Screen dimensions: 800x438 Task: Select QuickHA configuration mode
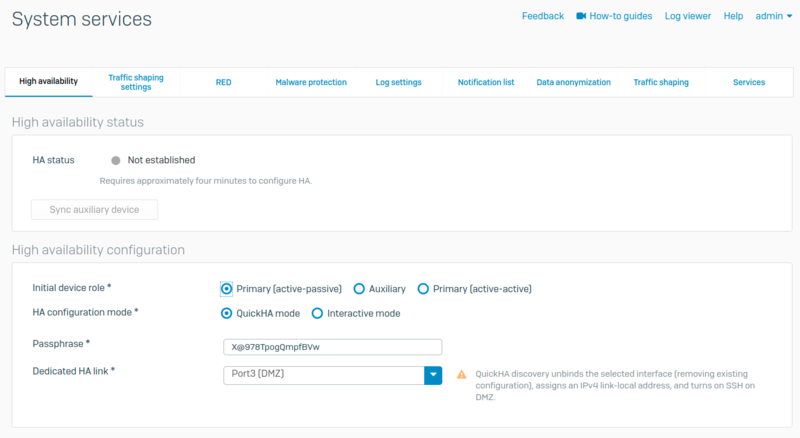tap(227, 313)
